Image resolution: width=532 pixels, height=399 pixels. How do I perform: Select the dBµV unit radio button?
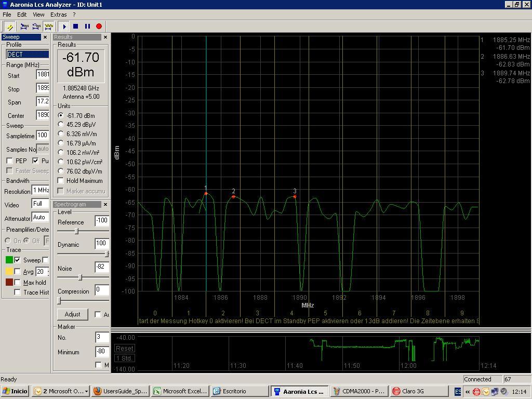(61, 125)
